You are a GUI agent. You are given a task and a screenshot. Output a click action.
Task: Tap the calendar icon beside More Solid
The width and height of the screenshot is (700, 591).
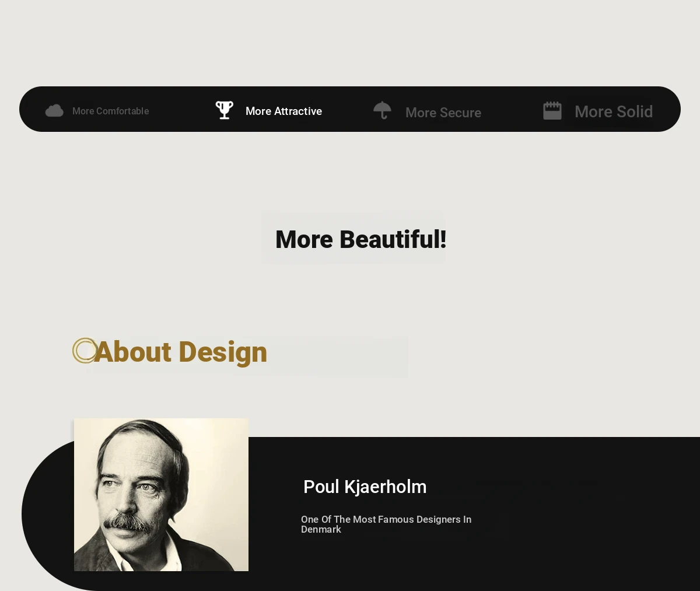(552, 110)
